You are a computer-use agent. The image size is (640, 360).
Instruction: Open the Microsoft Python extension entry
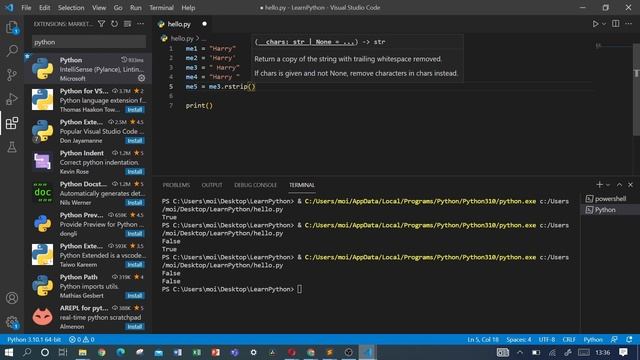point(88,69)
